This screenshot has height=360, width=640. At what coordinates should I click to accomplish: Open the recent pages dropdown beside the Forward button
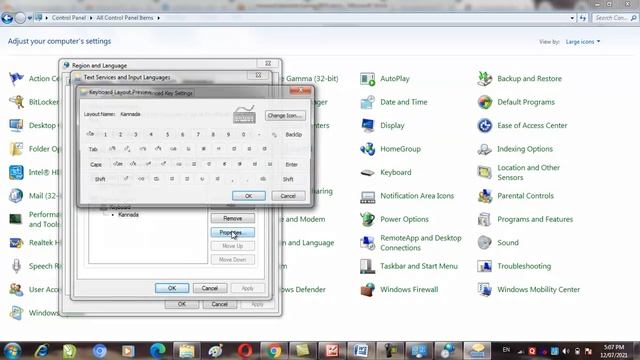(x=30, y=18)
